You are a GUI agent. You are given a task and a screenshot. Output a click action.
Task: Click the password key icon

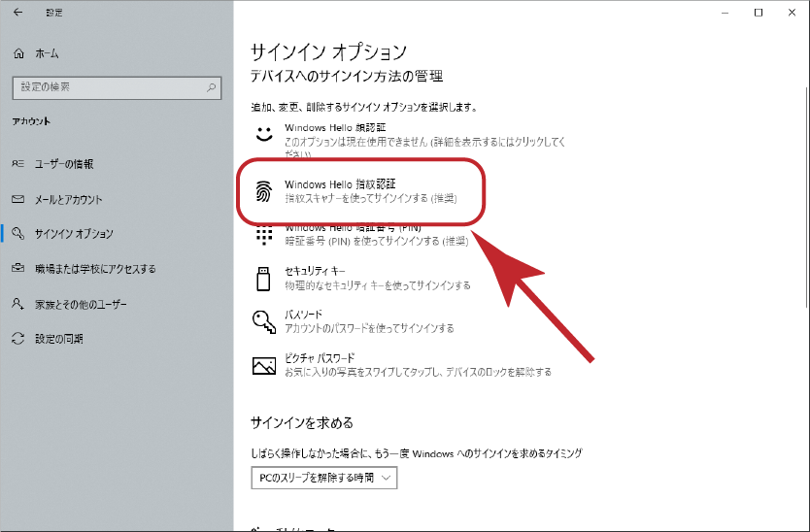264,321
